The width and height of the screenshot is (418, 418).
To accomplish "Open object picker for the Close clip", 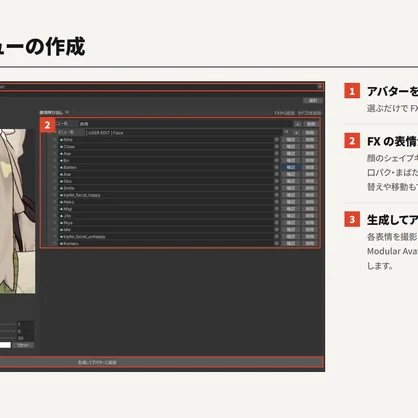I will click(x=276, y=147).
